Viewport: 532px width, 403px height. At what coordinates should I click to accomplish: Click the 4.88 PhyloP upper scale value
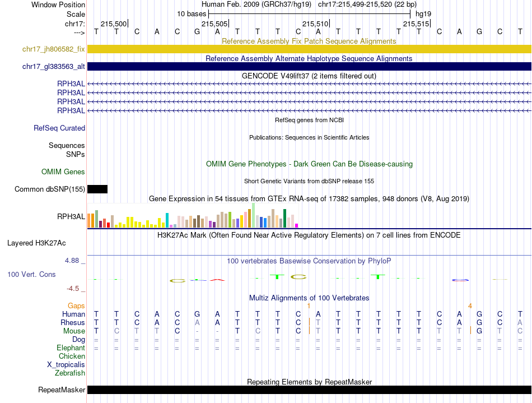pyautogui.click(x=72, y=261)
